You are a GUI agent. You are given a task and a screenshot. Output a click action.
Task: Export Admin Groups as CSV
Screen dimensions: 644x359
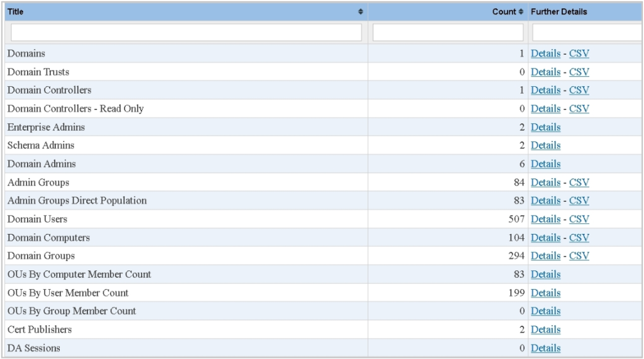coord(579,182)
